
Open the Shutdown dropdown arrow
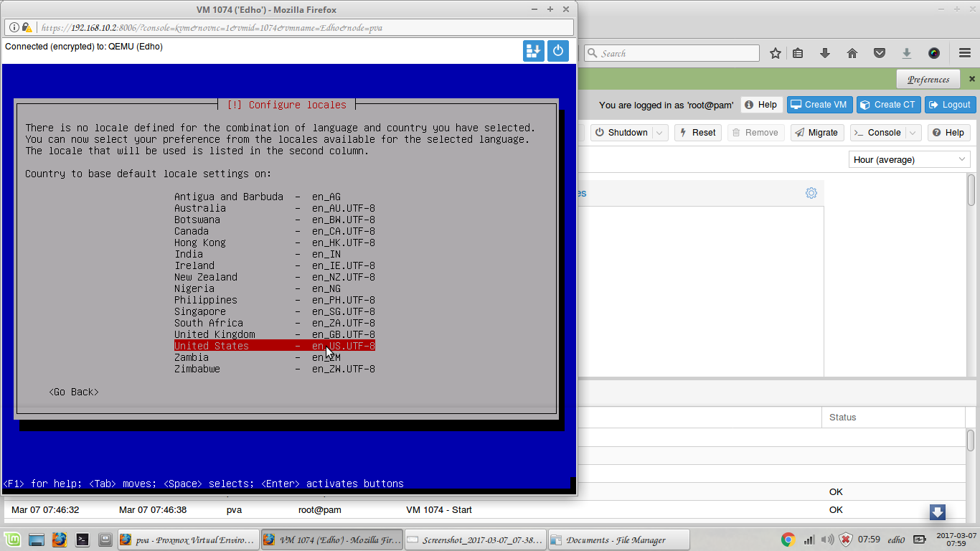[x=659, y=132]
